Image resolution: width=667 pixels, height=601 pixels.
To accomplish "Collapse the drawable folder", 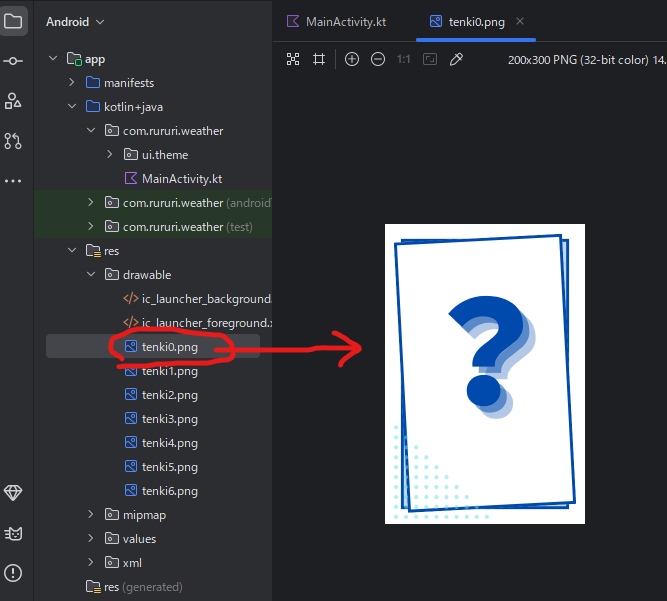I will pyautogui.click(x=91, y=274).
